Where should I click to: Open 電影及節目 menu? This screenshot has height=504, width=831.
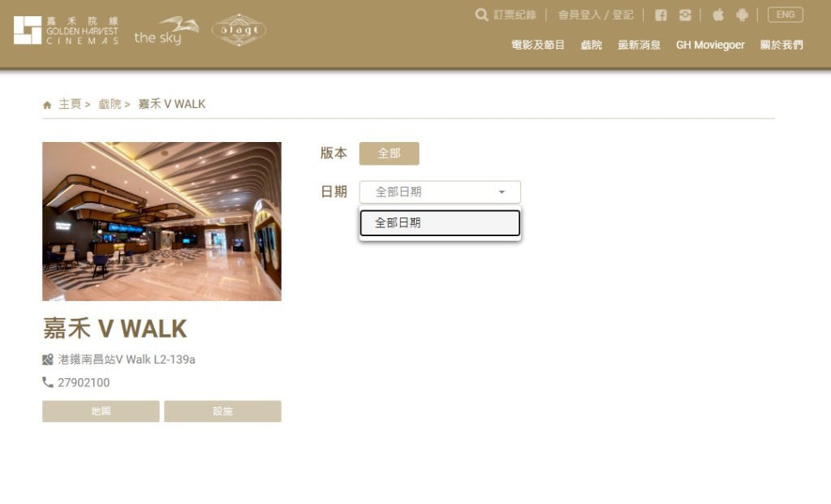click(537, 45)
